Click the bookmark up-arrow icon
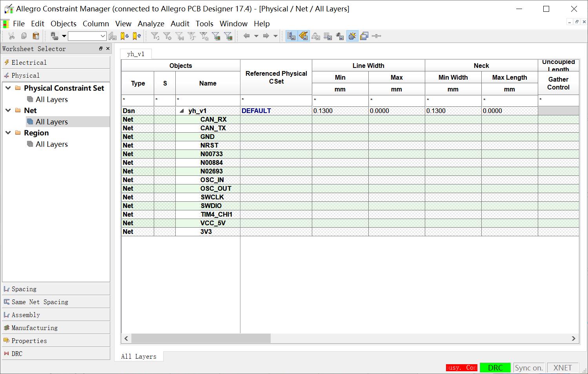 [x=137, y=36]
